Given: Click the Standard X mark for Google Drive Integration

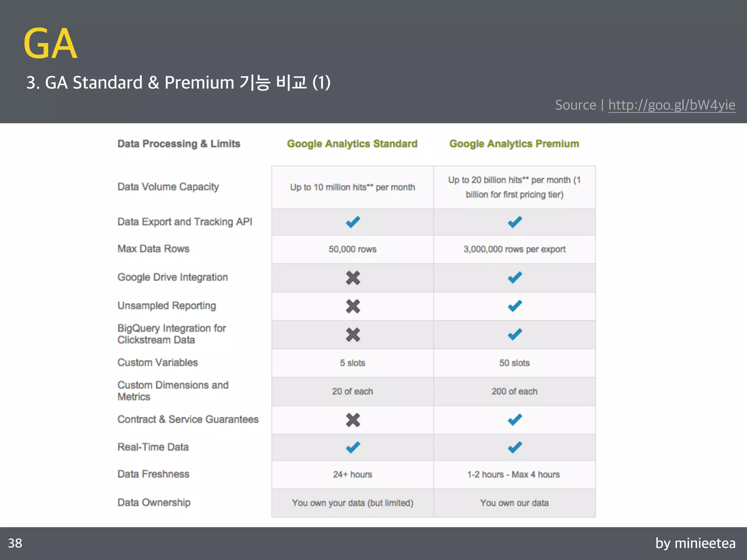Looking at the screenshot, I should 353,278.
